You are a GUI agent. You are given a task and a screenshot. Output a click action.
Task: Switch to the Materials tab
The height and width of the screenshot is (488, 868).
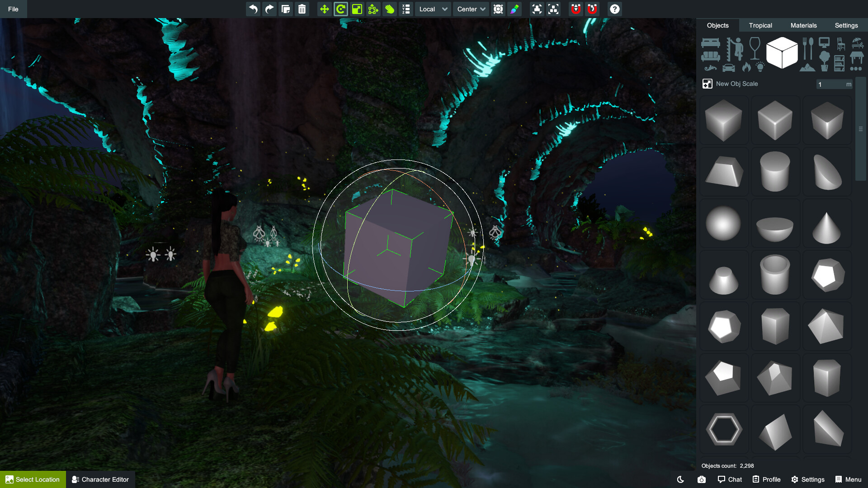(803, 25)
